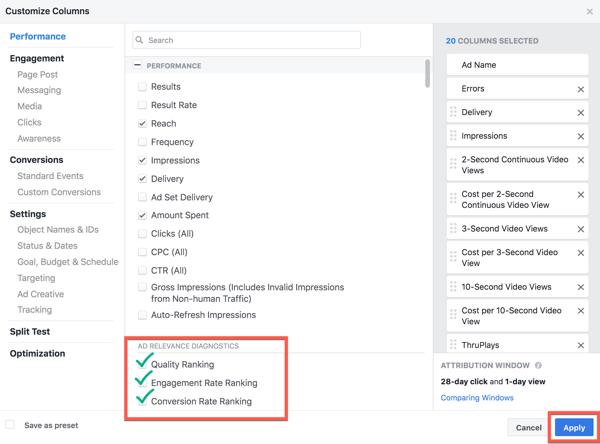Image resolution: width=600 pixels, height=444 pixels.
Task: Uncheck the Reach checkbox
Action: (142, 123)
